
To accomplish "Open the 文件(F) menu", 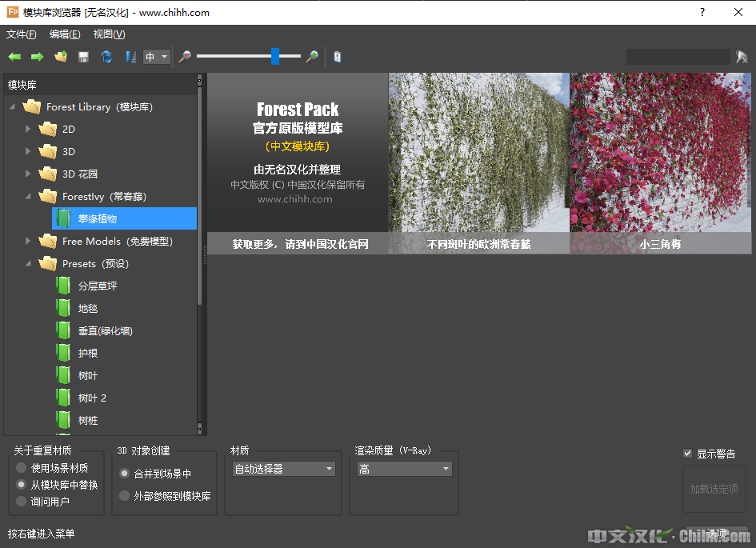I will point(22,34).
